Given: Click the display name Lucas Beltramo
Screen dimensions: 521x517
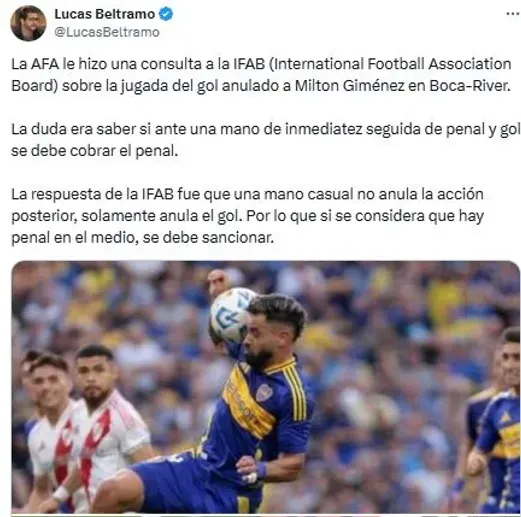Looking at the screenshot, I should point(105,14).
